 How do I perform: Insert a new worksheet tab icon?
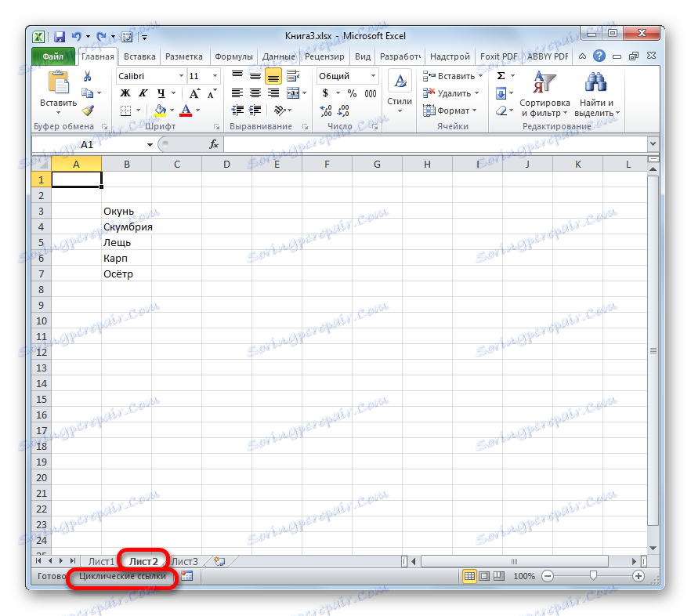219,562
